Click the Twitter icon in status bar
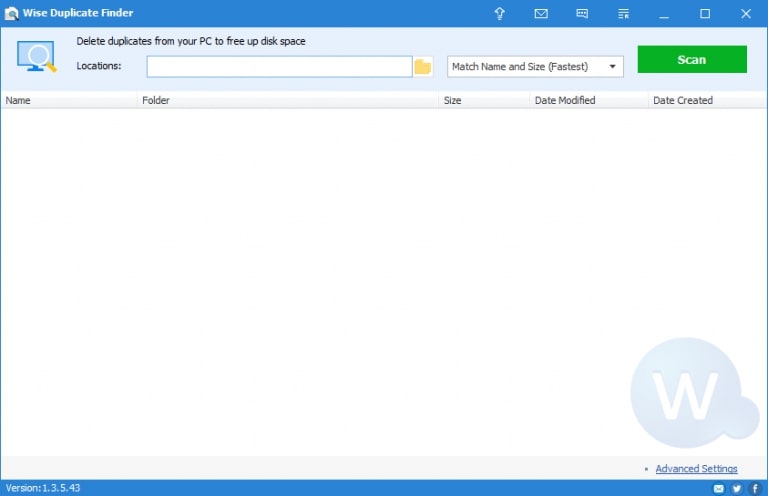The width and height of the screenshot is (768, 496). pyautogui.click(x=737, y=488)
